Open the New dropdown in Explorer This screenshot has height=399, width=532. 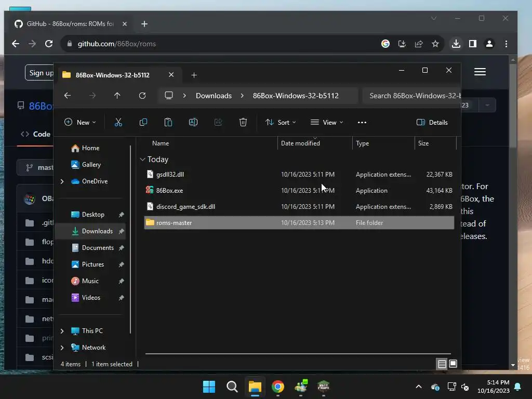(80, 123)
